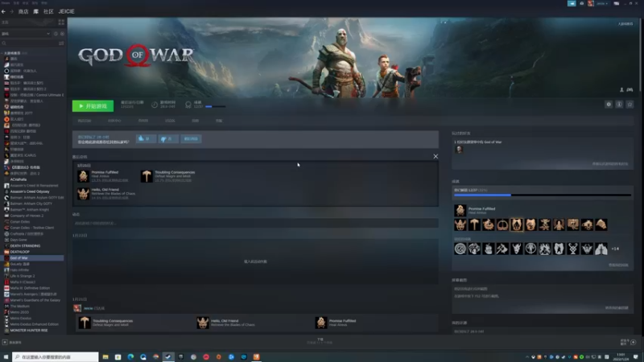Close the post-game summary panel with X
This screenshot has width=644, height=362.
(x=436, y=156)
